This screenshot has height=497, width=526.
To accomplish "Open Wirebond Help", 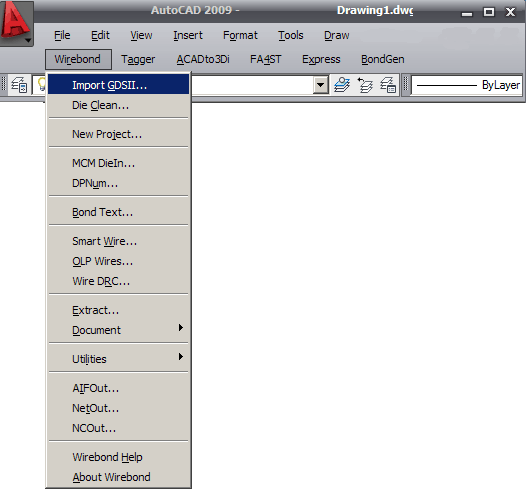I will point(118,457).
